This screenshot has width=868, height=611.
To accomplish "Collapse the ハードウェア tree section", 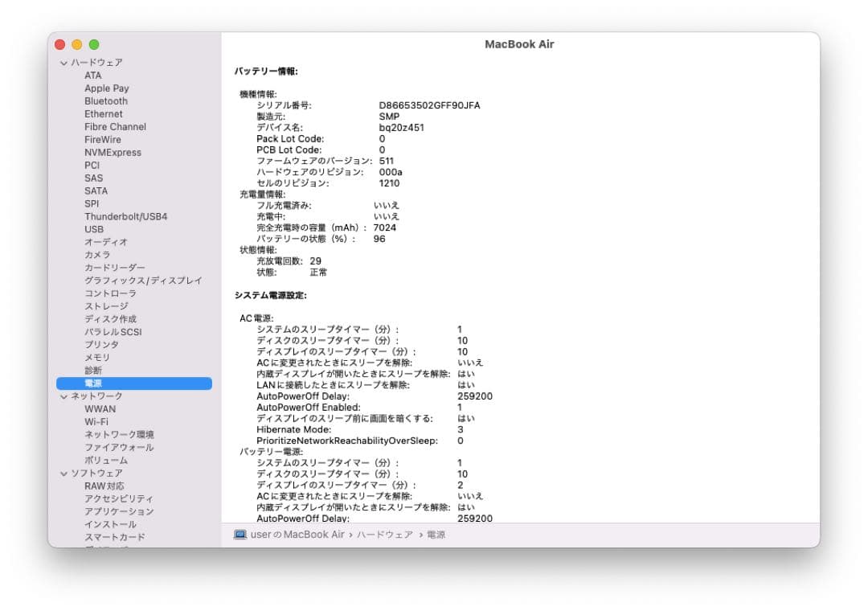I will coord(63,62).
